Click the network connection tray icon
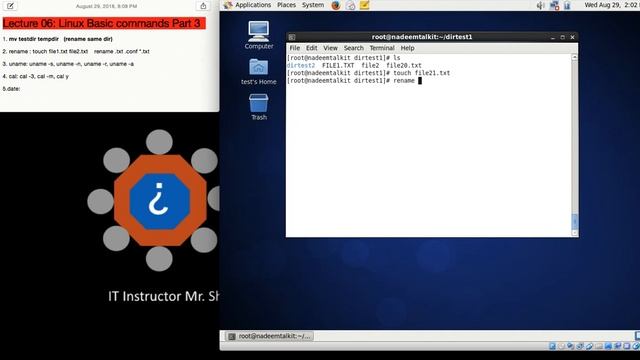Viewport: 640px width, 360px height. 554,5
